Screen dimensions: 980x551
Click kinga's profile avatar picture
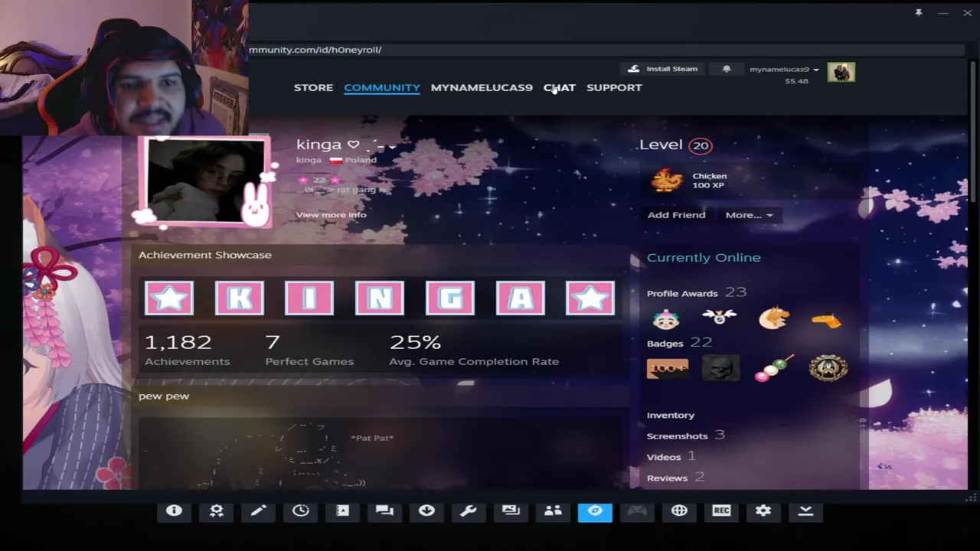tap(204, 181)
